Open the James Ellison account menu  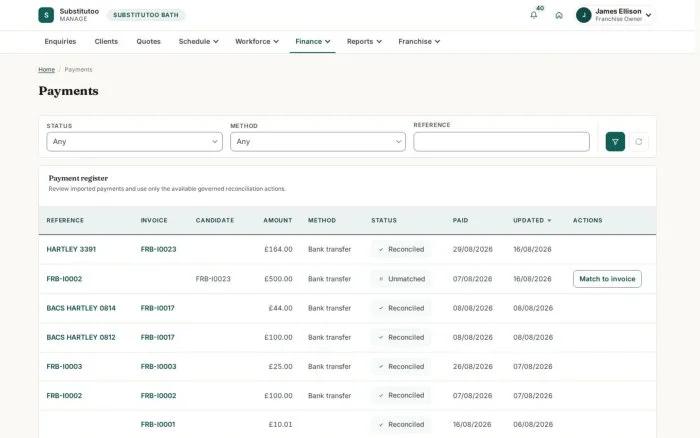click(615, 15)
